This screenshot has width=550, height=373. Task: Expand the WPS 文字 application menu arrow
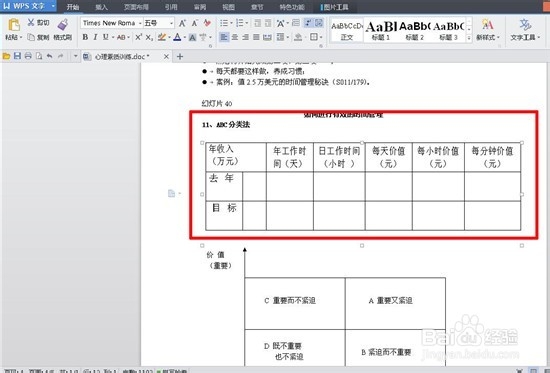coord(53,6)
